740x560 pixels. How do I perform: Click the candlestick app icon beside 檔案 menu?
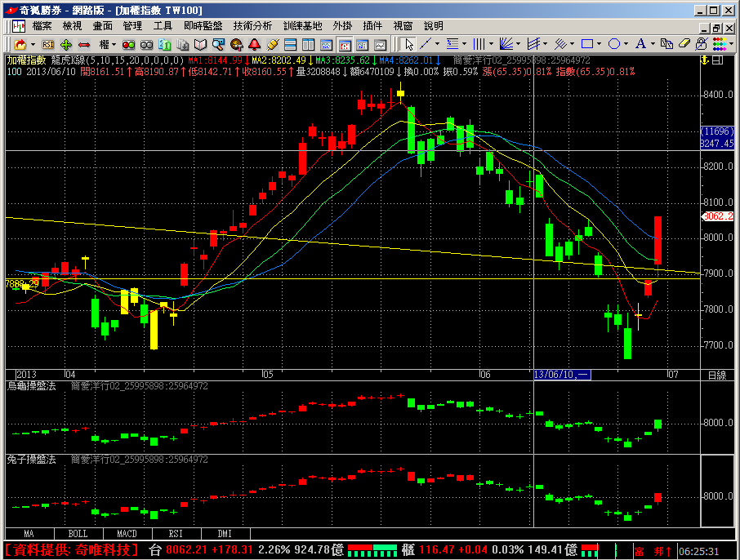[x=19, y=26]
